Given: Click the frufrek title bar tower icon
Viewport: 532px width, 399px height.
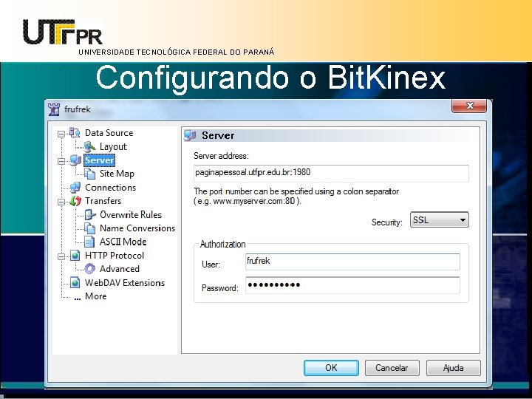Looking at the screenshot, I should 54,109.
